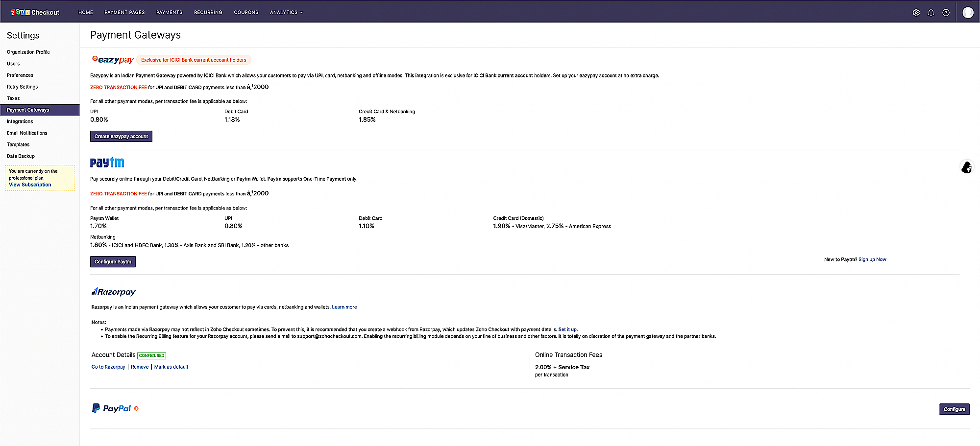The height and width of the screenshot is (446, 980).
Task: Remove the Razorpay gateway
Action: (140, 367)
